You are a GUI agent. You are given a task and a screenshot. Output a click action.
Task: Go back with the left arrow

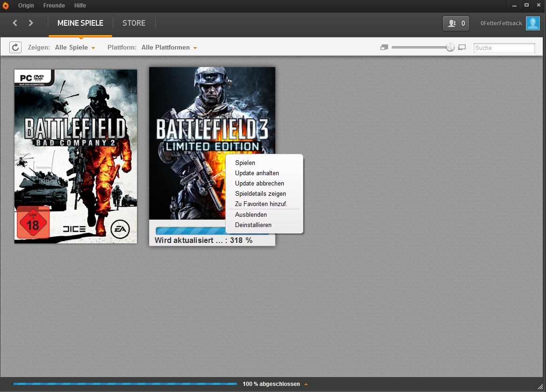[15, 23]
